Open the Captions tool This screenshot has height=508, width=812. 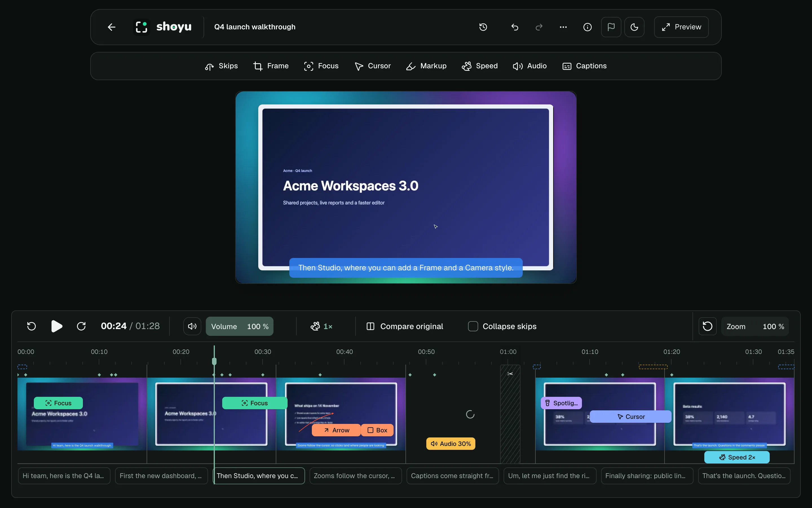[x=584, y=66]
